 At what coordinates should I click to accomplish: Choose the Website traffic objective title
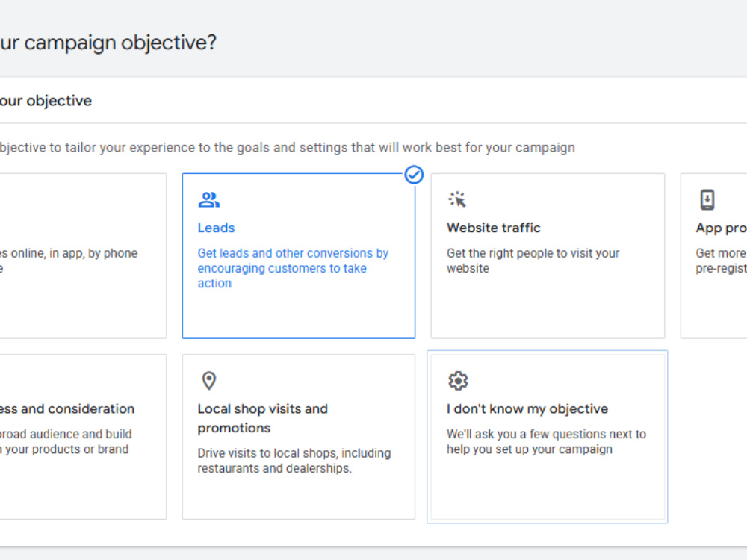(x=494, y=228)
